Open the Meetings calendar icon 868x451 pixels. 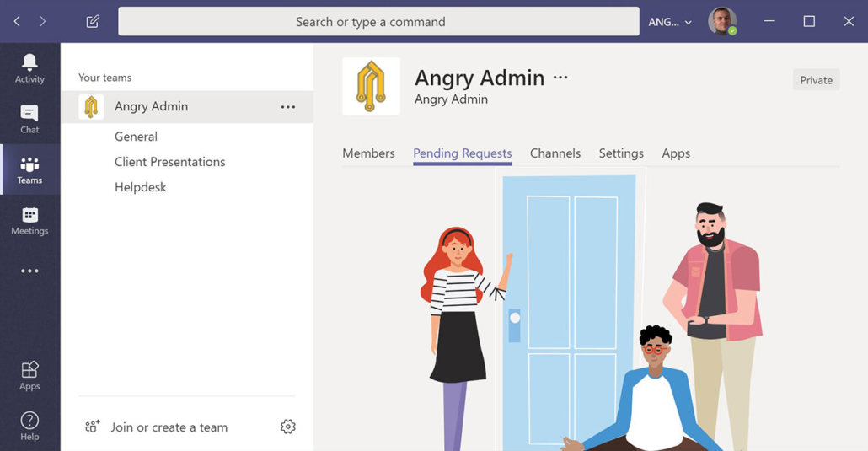click(29, 214)
